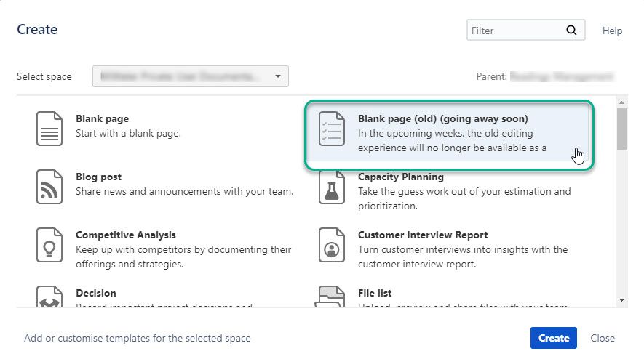Open the Select space dropdown
Viewport: 644px width, 359px height.
click(191, 76)
